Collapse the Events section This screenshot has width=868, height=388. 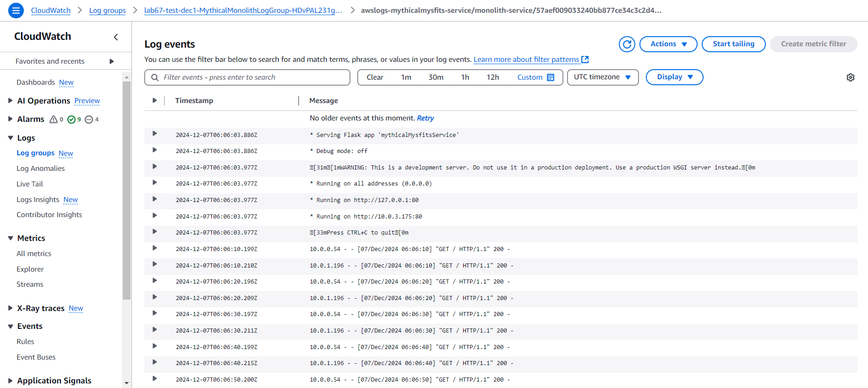click(10, 326)
